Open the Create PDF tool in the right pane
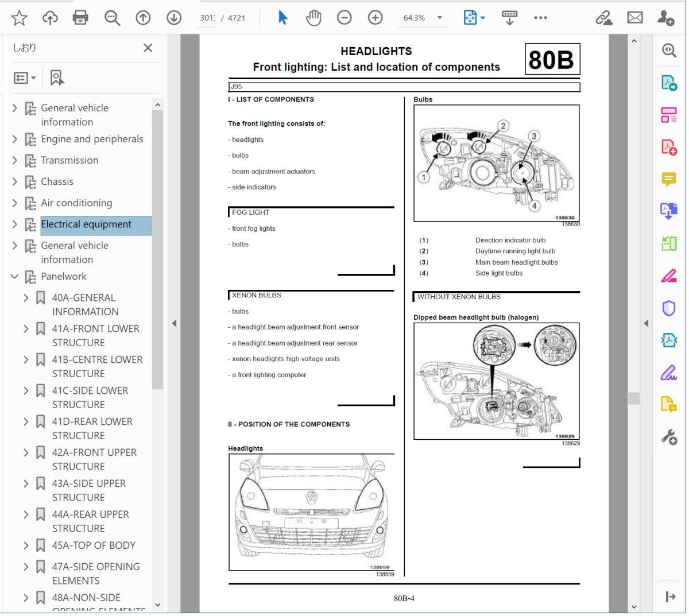Viewport: 689px width, 616px height. tap(669, 147)
